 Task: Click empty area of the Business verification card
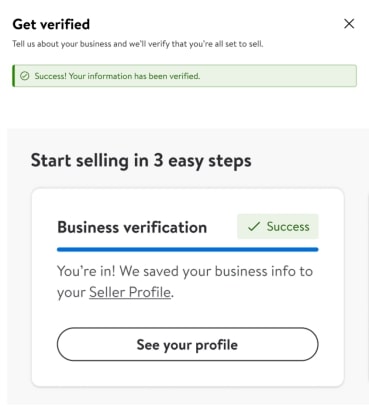click(x=188, y=374)
